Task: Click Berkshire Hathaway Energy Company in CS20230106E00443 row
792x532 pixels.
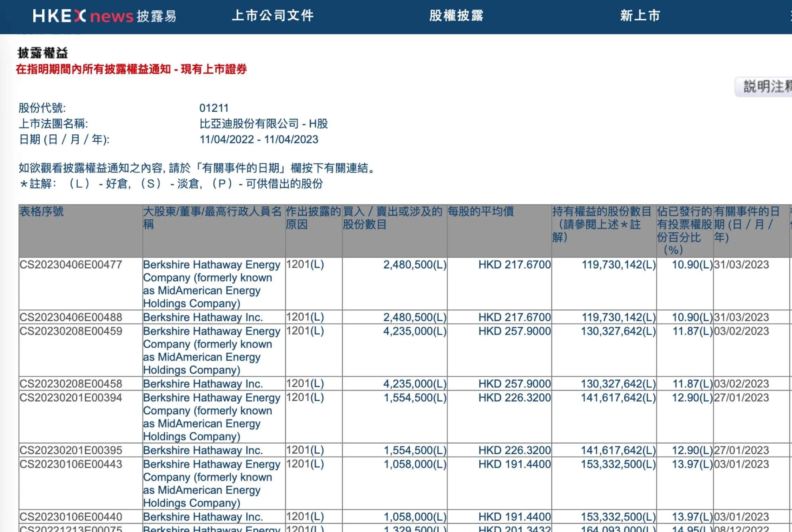Action: [x=212, y=483]
